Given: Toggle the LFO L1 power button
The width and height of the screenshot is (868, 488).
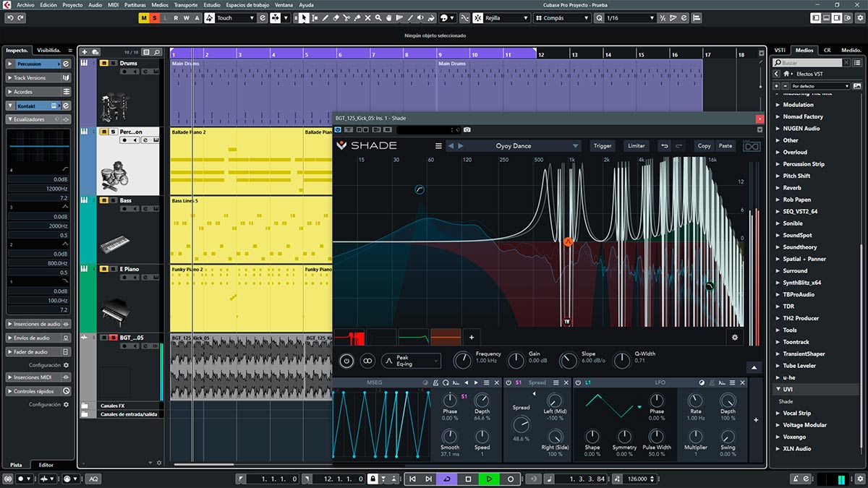Looking at the screenshot, I should (x=579, y=382).
